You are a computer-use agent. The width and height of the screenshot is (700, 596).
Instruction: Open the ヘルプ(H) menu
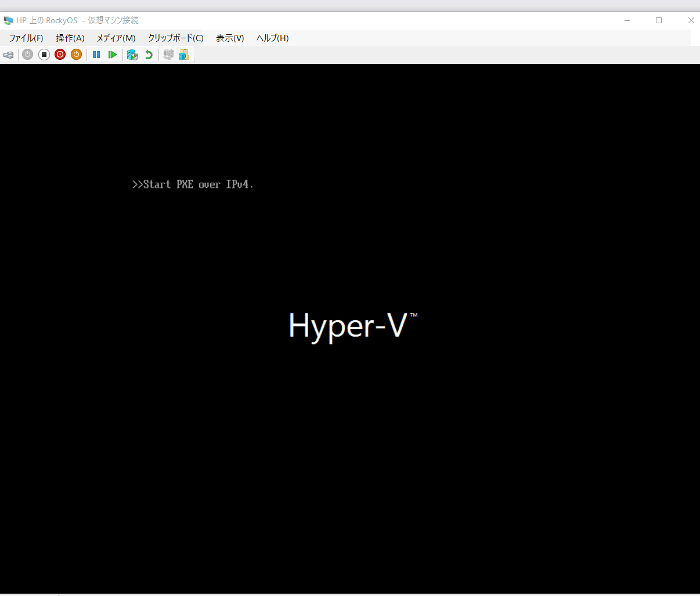point(273,38)
